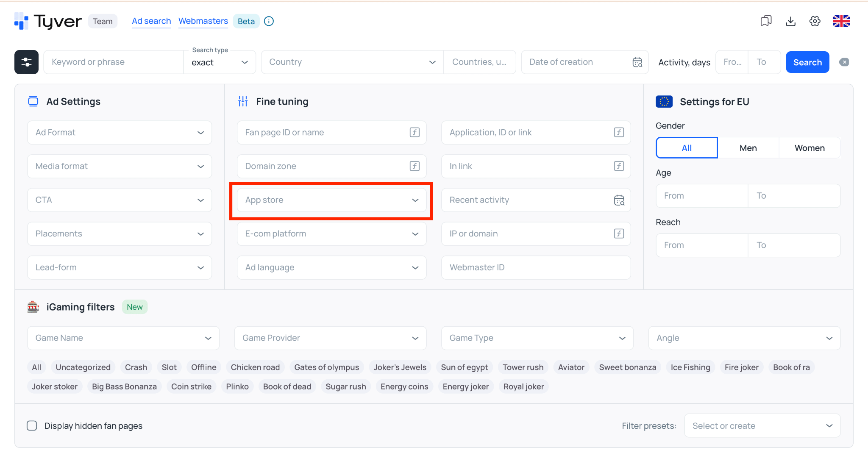Open the bookmarks icon in header
The width and height of the screenshot is (868, 450).
pyautogui.click(x=766, y=21)
